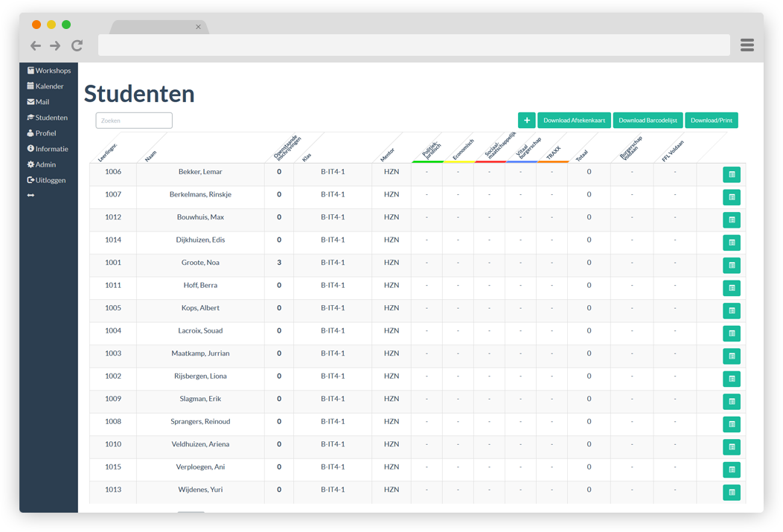Image resolution: width=783 pixels, height=532 pixels.
Task: Toggle sidebar width with the arrows icon
Action: tap(31, 196)
